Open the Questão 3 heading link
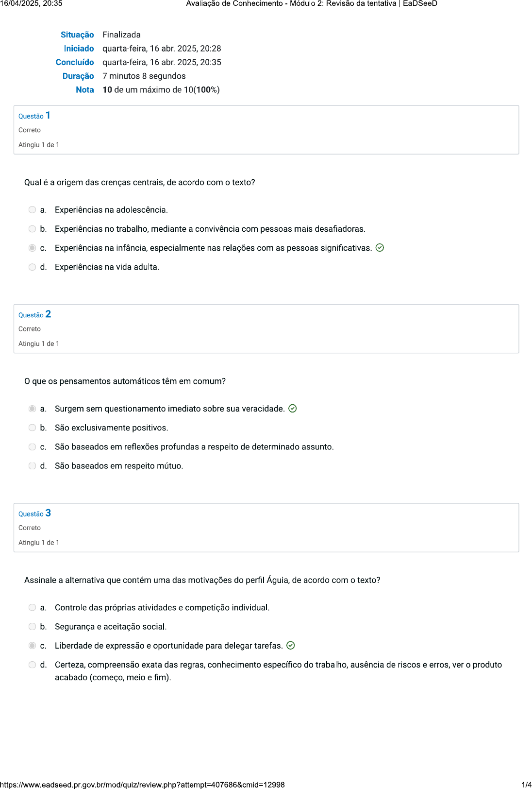 click(34, 514)
